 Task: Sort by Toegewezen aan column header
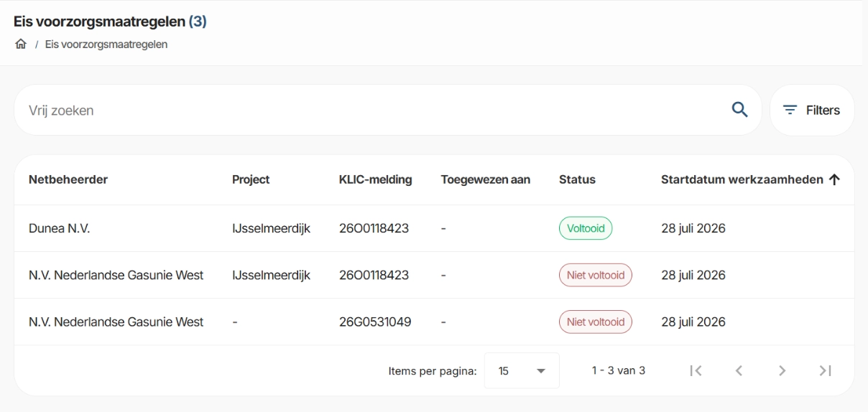pos(486,180)
